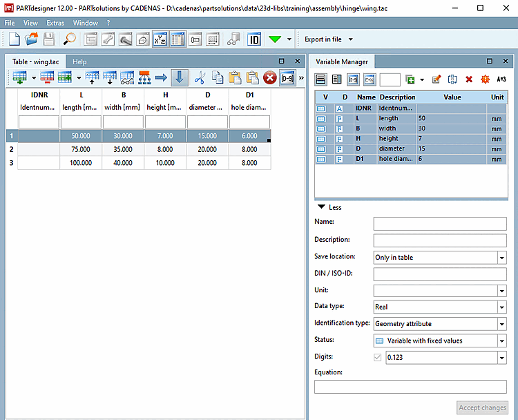Click the magnifying glass search icon

(70, 40)
